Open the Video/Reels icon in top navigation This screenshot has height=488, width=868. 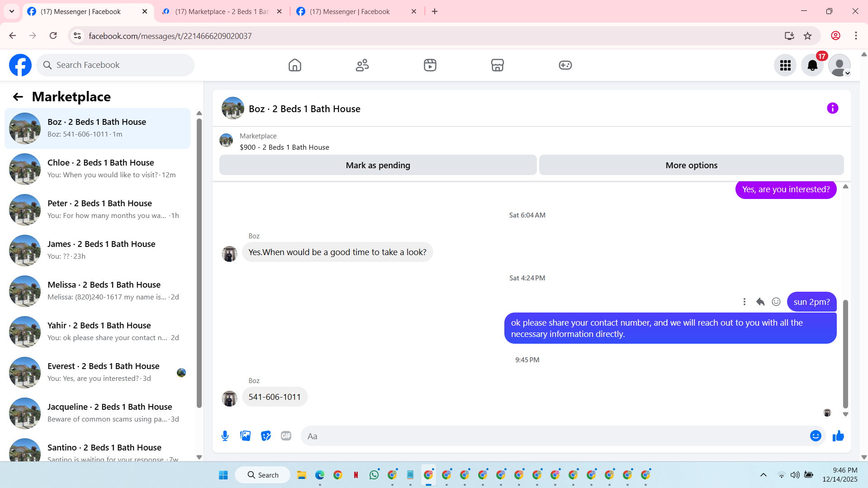click(430, 65)
